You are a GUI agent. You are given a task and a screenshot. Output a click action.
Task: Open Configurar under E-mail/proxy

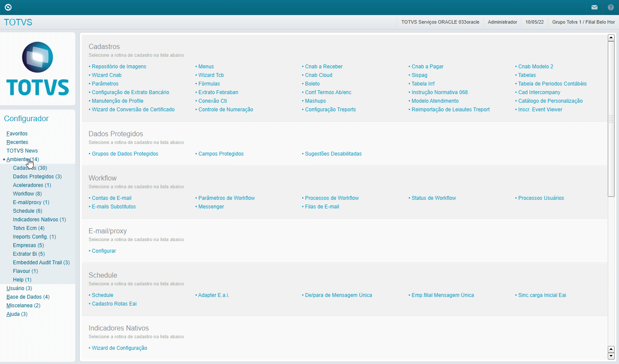pos(104,251)
